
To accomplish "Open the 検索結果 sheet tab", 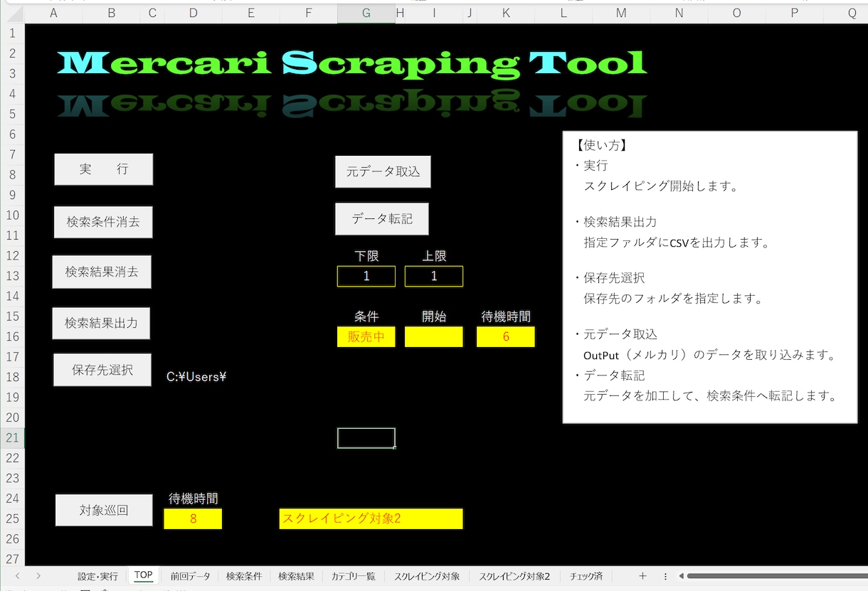I will point(296,576).
